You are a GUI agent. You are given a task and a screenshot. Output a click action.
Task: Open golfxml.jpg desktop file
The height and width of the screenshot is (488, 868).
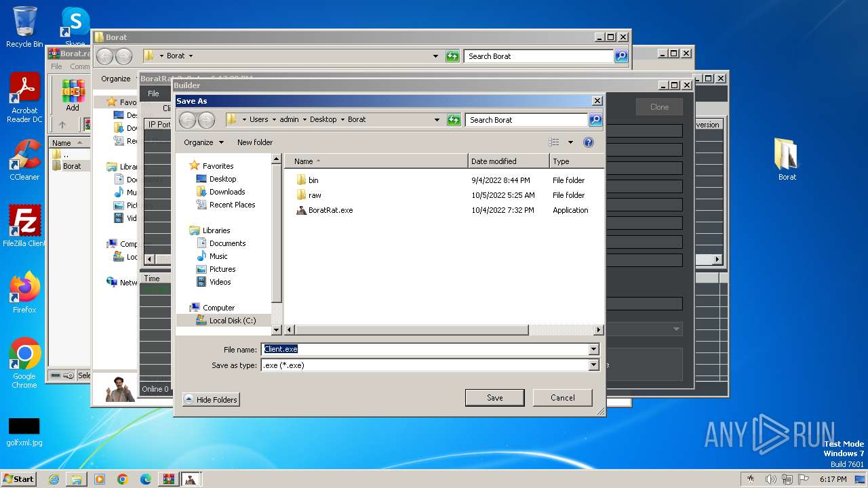point(24,432)
